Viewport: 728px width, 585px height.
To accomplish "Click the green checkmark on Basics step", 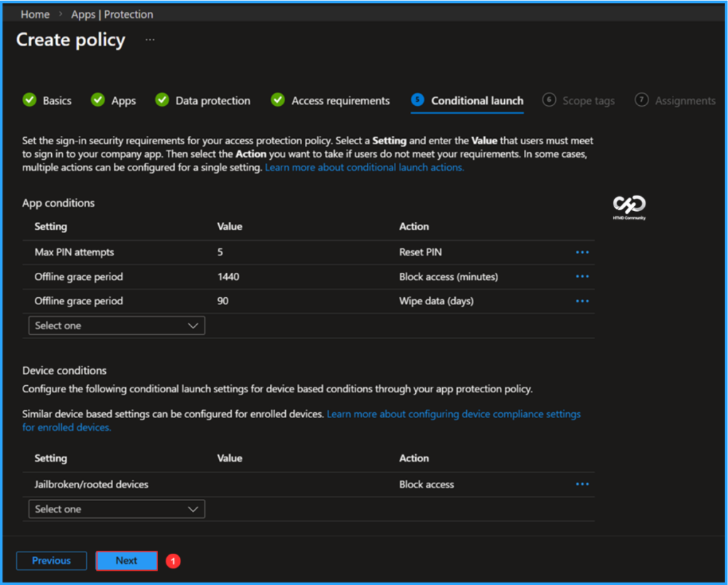I will click(x=29, y=100).
